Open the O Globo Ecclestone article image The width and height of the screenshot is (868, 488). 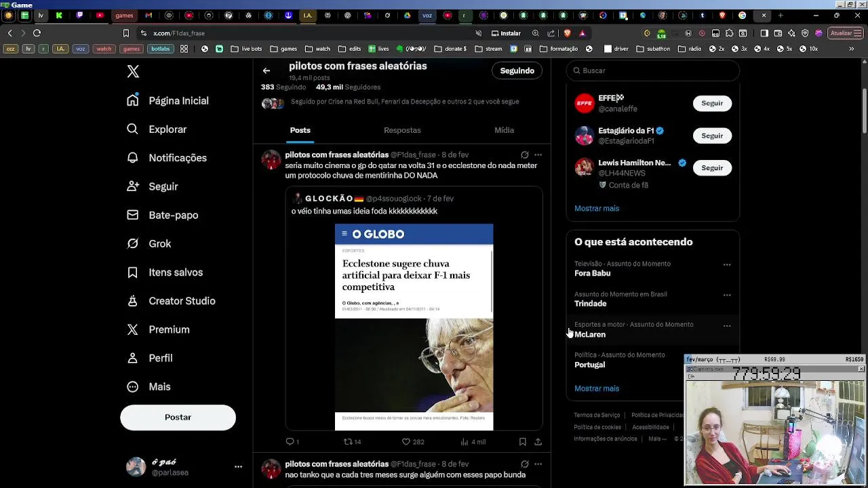pyautogui.click(x=414, y=327)
